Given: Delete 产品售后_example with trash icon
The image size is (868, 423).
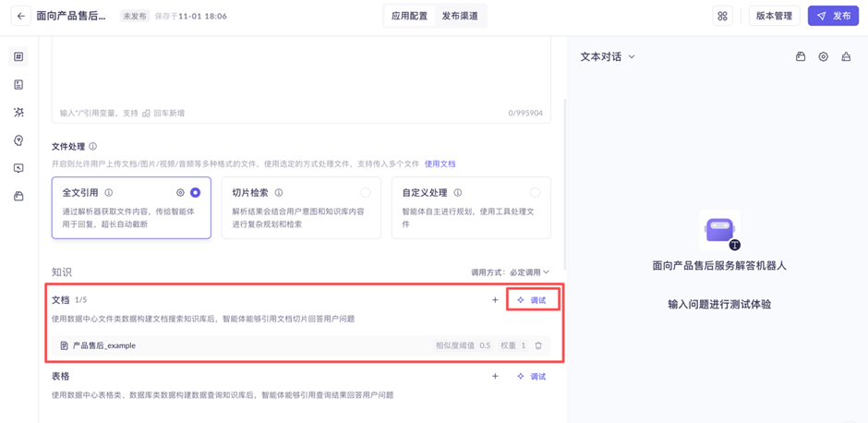Looking at the screenshot, I should (538, 345).
